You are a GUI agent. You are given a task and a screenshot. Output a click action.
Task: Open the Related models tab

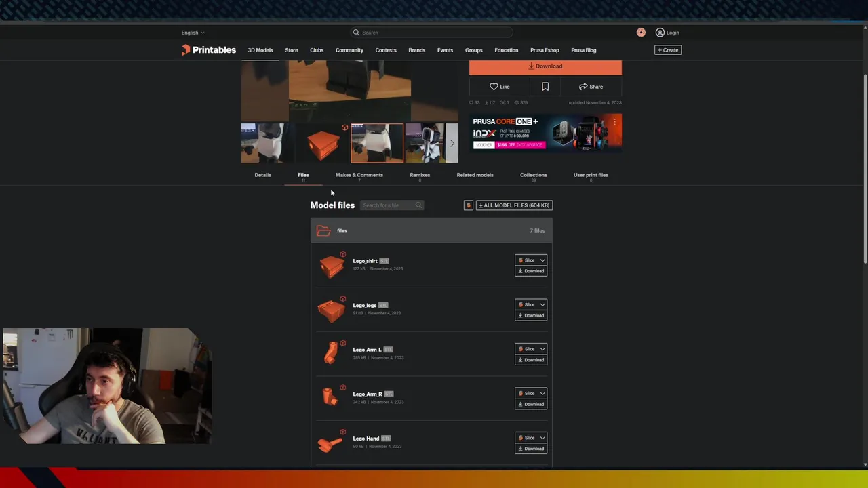475,175
